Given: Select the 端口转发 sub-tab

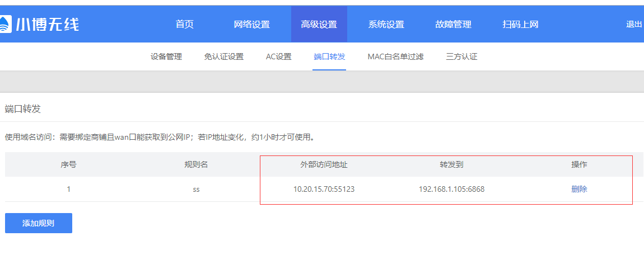Looking at the screenshot, I should point(329,56).
